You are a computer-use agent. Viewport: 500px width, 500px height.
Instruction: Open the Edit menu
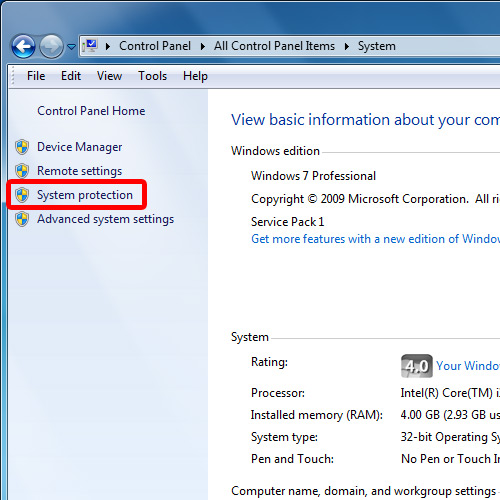[71, 76]
